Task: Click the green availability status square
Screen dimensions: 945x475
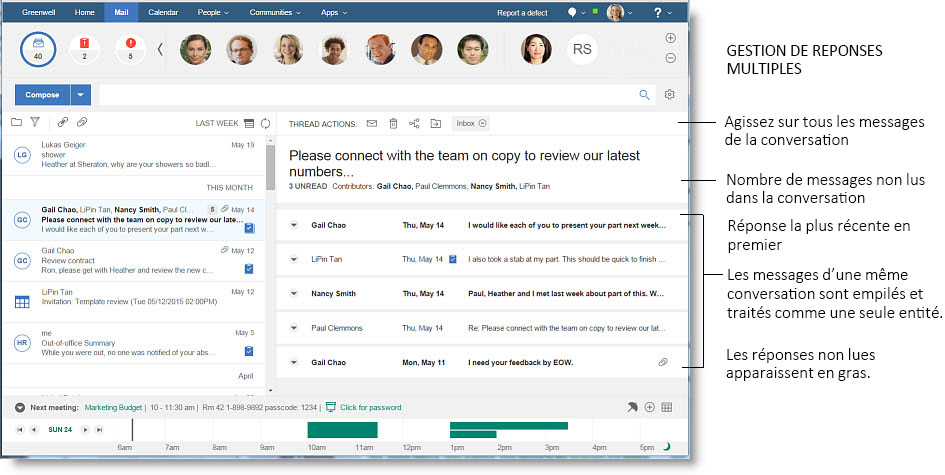Action: click(595, 11)
